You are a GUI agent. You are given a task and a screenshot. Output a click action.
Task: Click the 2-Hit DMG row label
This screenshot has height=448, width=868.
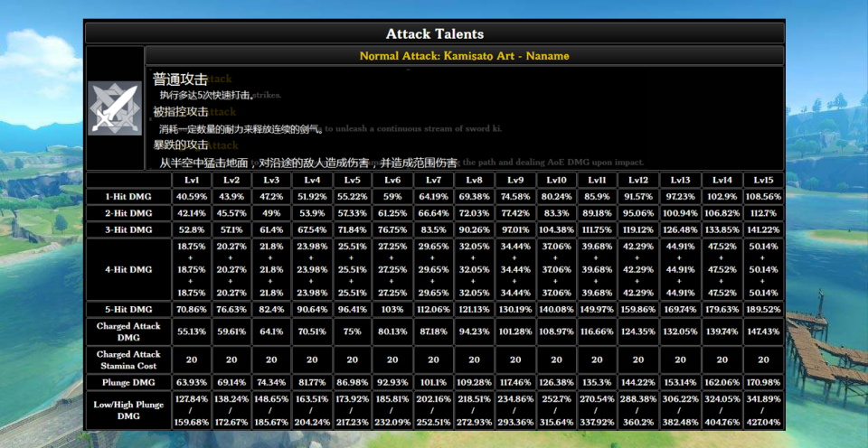(x=128, y=213)
